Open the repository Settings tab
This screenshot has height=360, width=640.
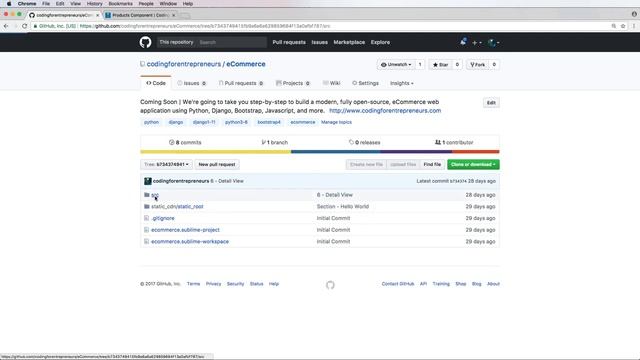[x=365, y=83]
